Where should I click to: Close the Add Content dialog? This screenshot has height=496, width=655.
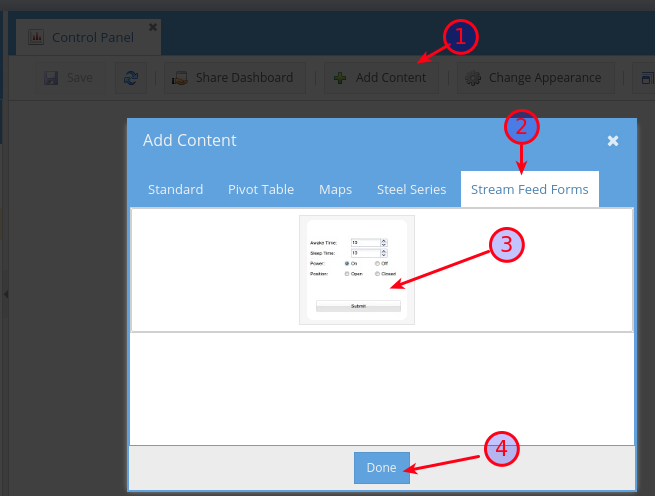point(613,141)
